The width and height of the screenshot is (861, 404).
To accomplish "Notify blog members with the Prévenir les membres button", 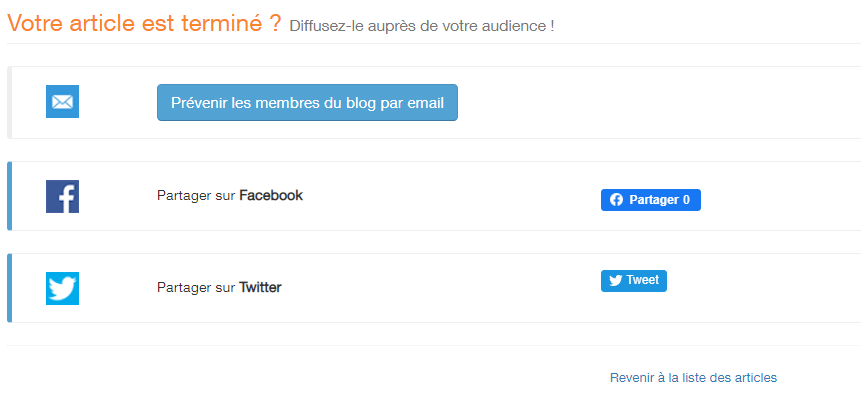I will pyautogui.click(x=307, y=103).
